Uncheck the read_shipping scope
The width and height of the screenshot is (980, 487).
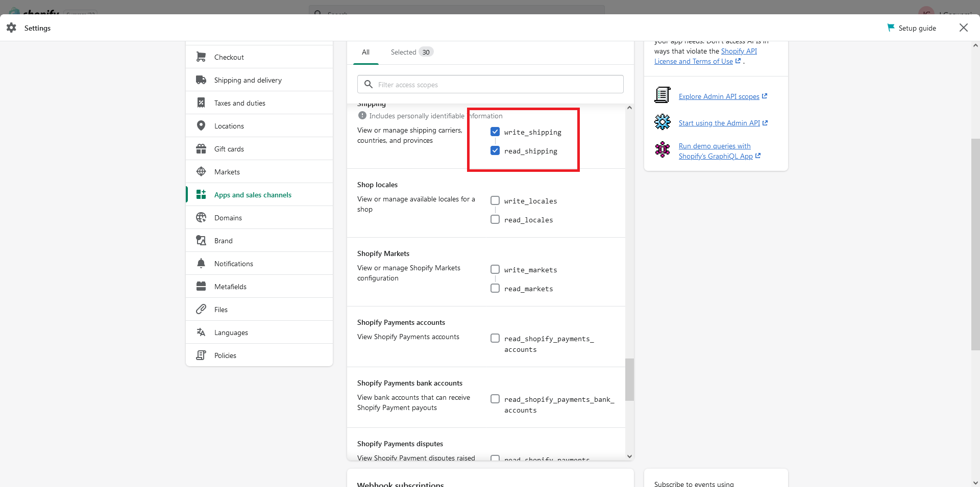point(495,150)
